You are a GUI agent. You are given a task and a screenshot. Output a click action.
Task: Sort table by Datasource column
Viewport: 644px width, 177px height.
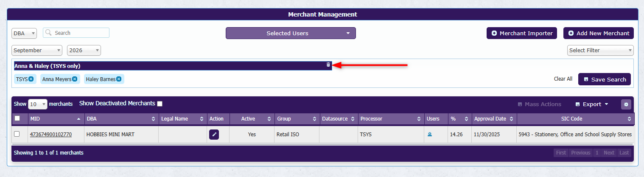339,119
